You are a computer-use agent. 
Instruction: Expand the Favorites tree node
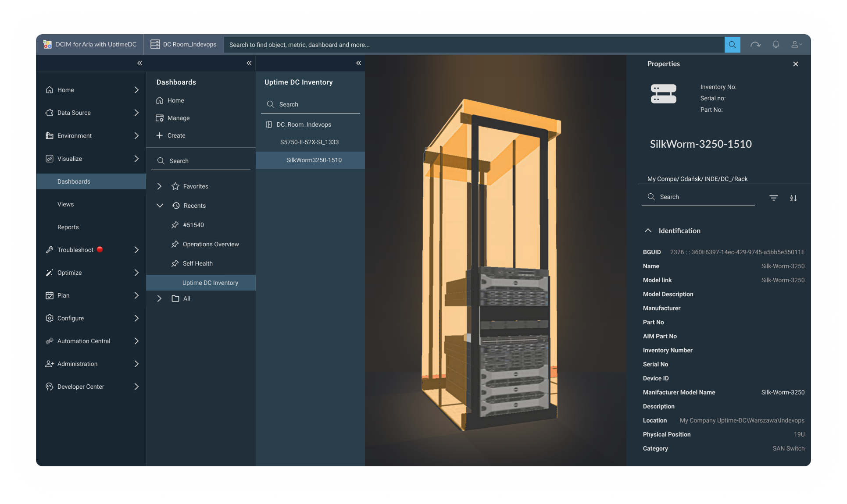pyautogui.click(x=160, y=186)
